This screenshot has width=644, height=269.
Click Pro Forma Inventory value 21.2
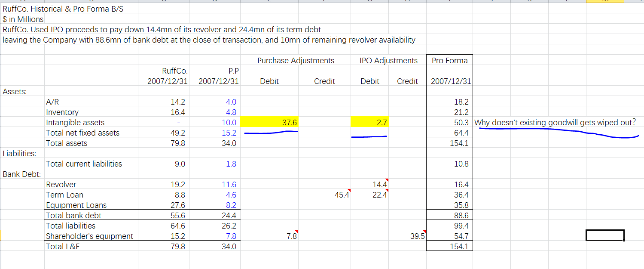461,112
